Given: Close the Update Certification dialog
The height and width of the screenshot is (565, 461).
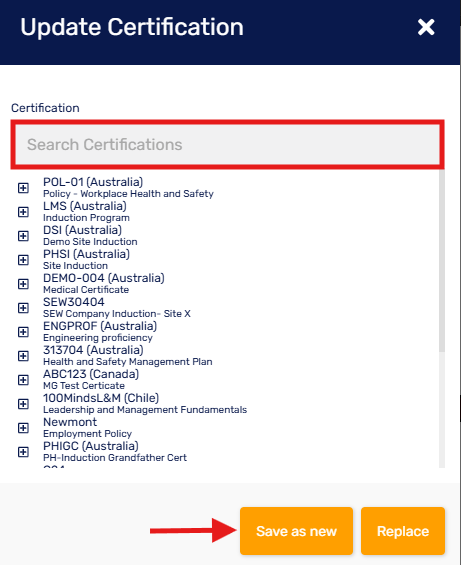Looking at the screenshot, I should tap(426, 27).
